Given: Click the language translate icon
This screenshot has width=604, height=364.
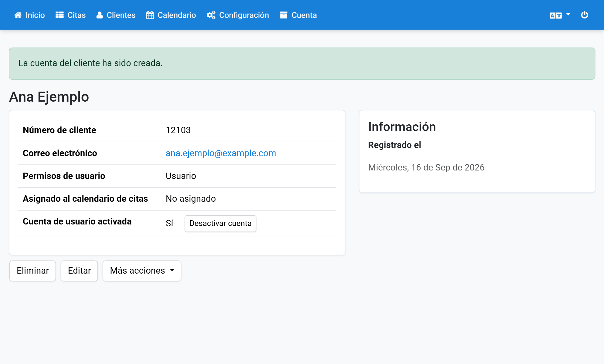Looking at the screenshot, I should [555, 15].
